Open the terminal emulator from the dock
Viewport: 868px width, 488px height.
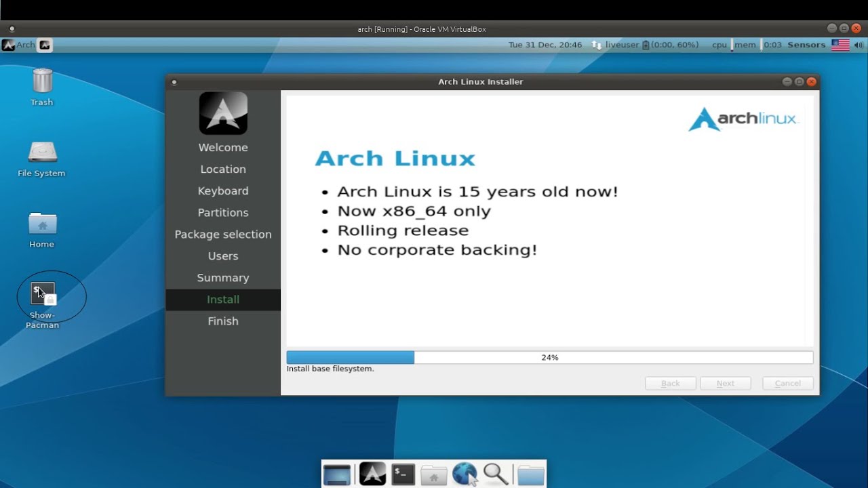(403, 474)
